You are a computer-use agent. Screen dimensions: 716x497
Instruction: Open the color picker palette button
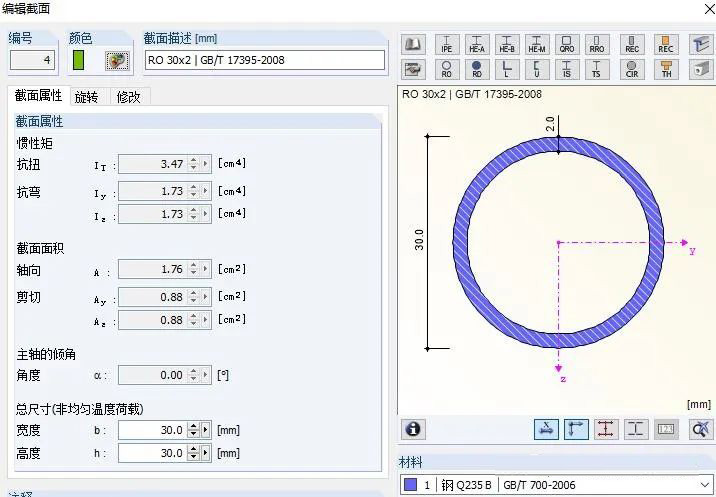pyautogui.click(x=117, y=60)
